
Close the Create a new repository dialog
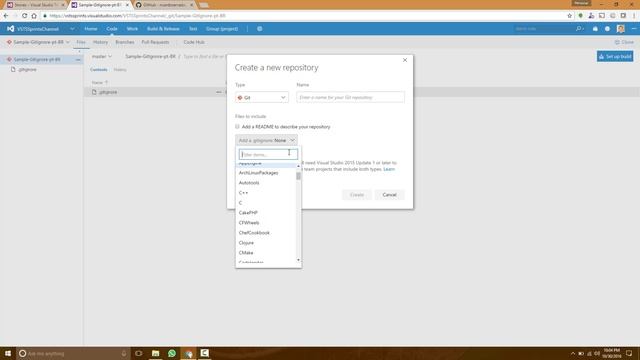(x=405, y=60)
